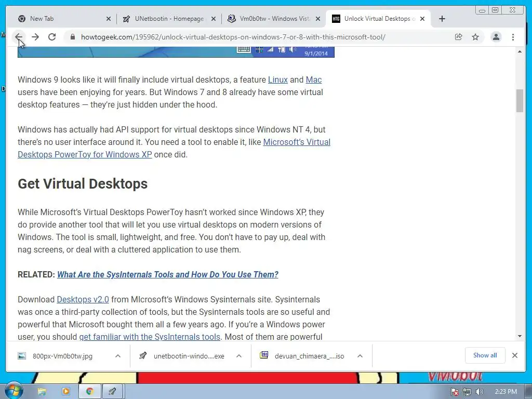This screenshot has width=532, height=399.
Task: Open the volume speaker tray icon
Action: pyautogui.click(x=479, y=392)
